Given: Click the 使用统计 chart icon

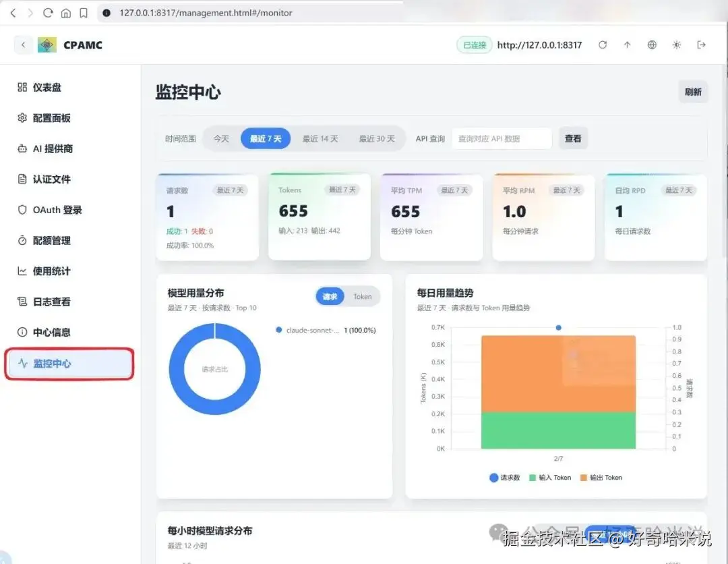Looking at the screenshot, I should (22, 271).
